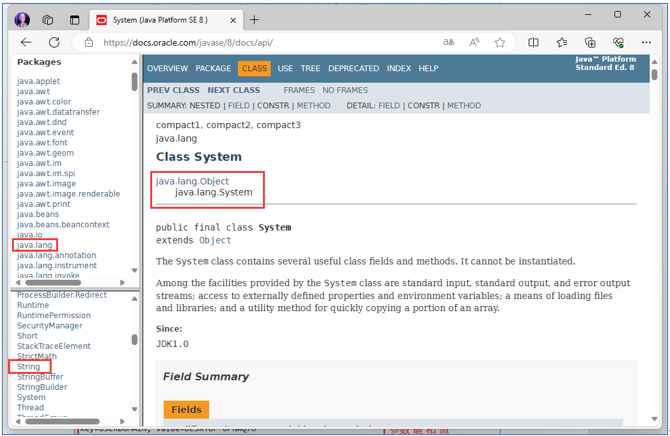Click the browser profile avatar icon
The height and width of the screenshot is (436, 670).
pyautogui.click(x=22, y=20)
